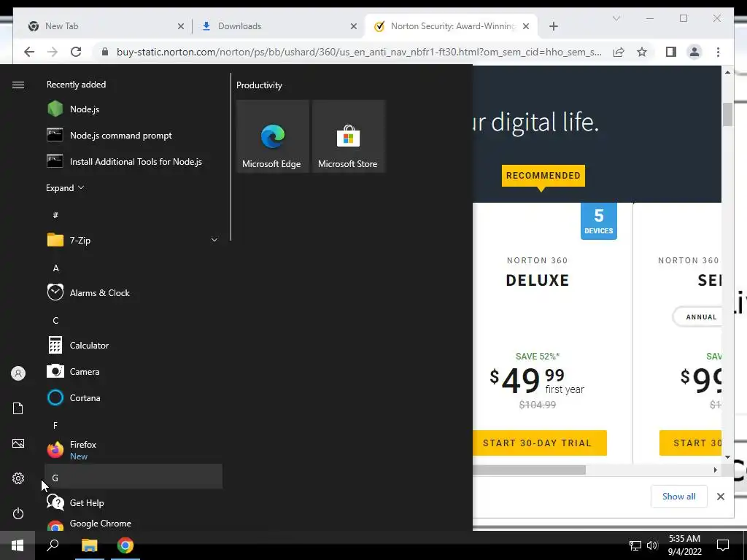Click the Start menu hamburger icon
The image size is (747, 560).
click(x=18, y=85)
